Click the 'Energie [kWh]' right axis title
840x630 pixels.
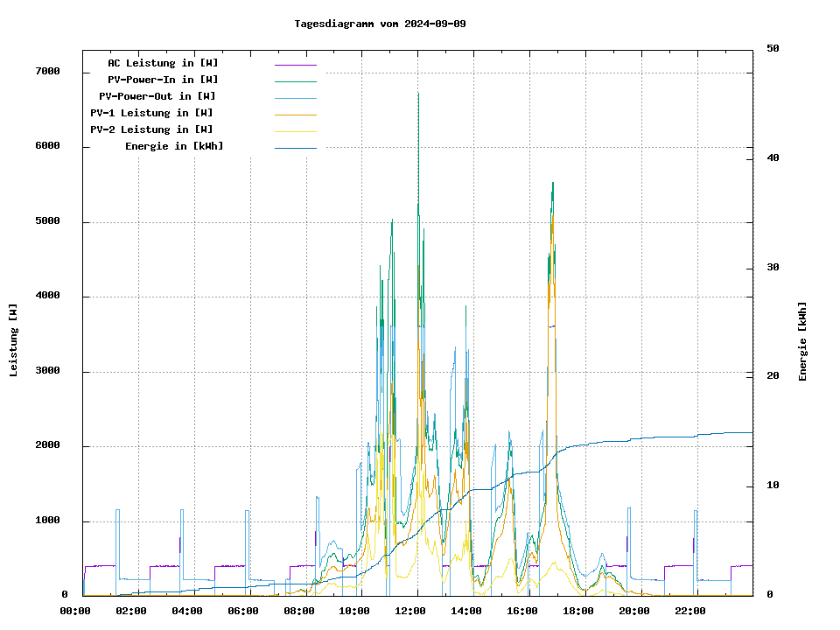tap(802, 341)
